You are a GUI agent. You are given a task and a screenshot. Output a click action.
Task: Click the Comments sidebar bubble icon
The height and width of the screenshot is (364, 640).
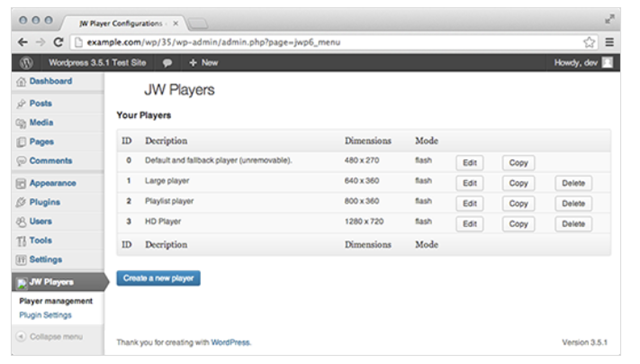21,161
